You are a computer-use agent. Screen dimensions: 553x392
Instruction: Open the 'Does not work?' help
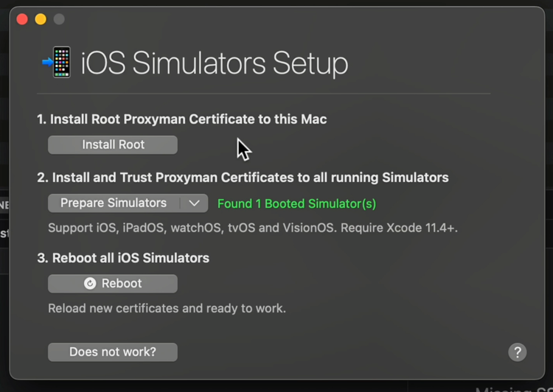point(113,351)
